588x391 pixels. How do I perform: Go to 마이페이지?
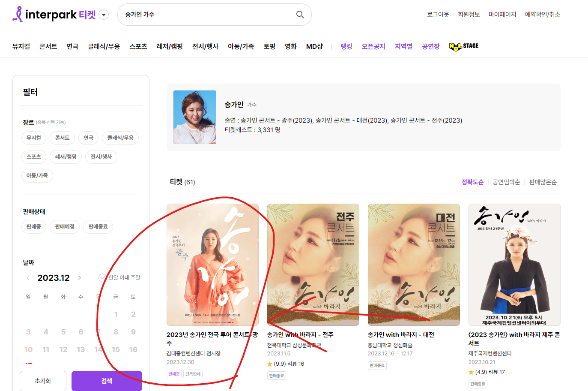click(502, 14)
